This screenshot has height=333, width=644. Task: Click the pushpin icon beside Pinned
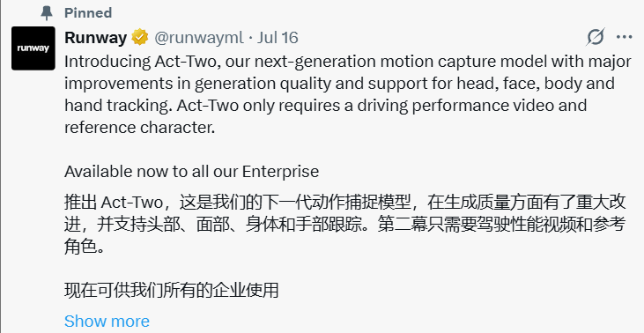click(47, 12)
